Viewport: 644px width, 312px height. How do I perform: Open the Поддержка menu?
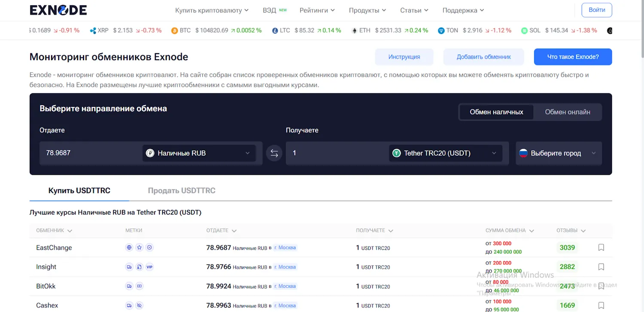coord(463,10)
